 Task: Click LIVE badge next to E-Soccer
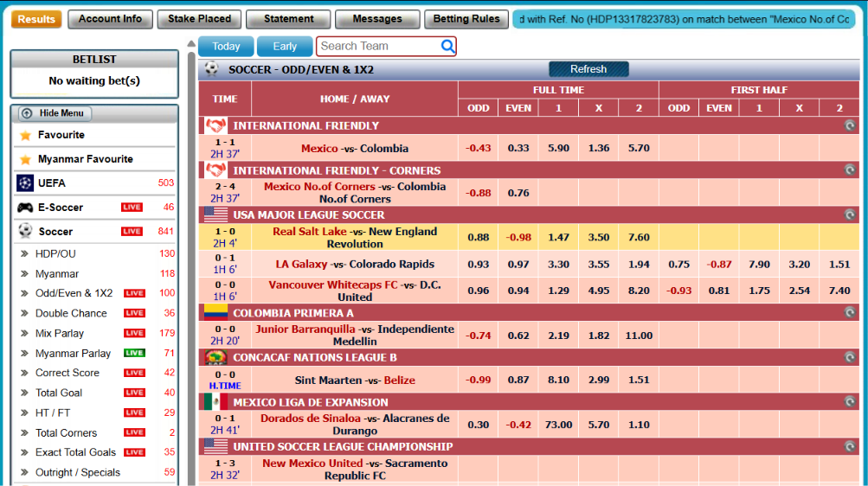pos(132,208)
